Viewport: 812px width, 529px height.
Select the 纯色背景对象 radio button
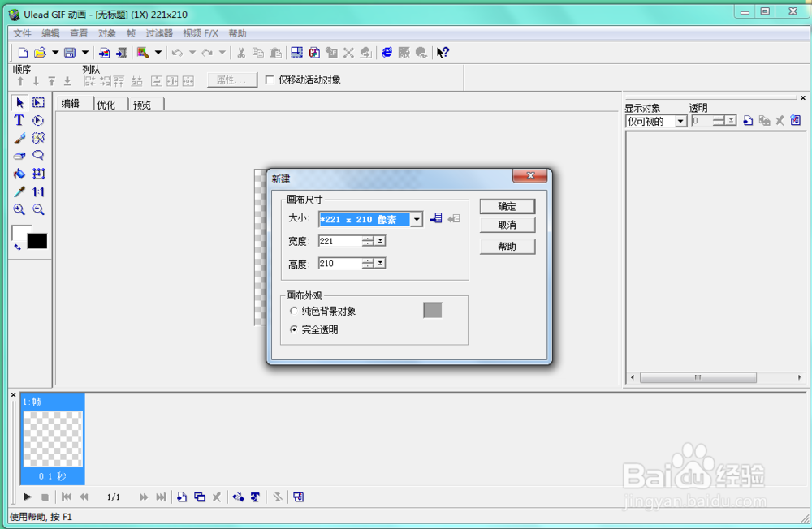(x=294, y=311)
